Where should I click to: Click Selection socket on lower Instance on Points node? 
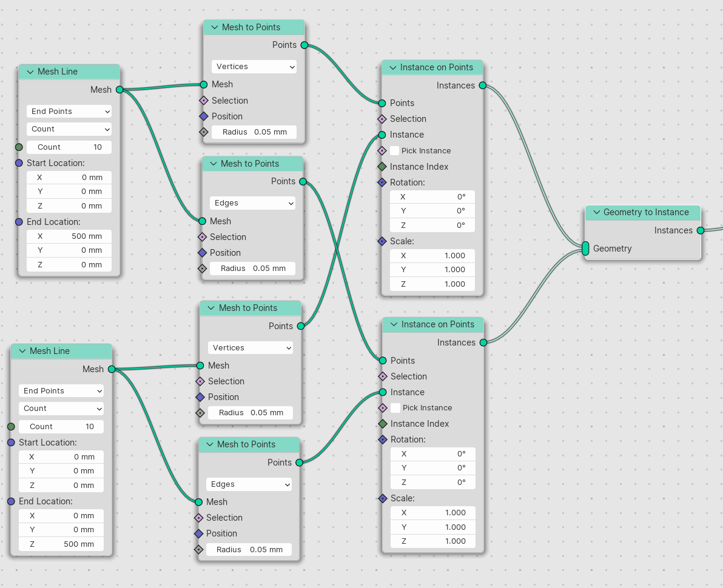[383, 376]
